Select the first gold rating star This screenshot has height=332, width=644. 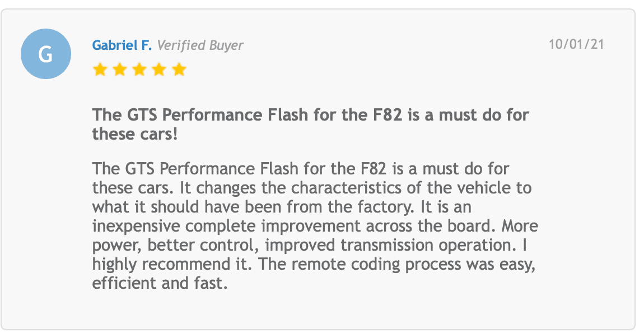pyautogui.click(x=100, y=70)
